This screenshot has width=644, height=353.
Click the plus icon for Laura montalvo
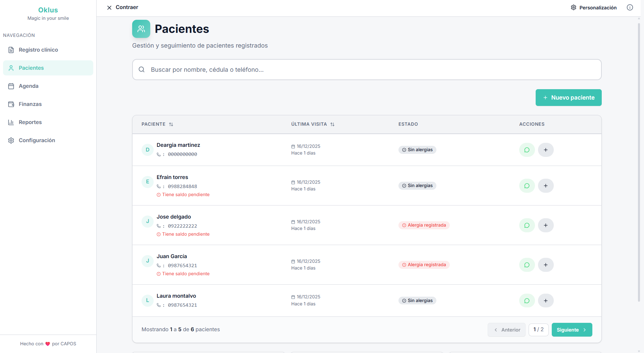tap(545, 301)
